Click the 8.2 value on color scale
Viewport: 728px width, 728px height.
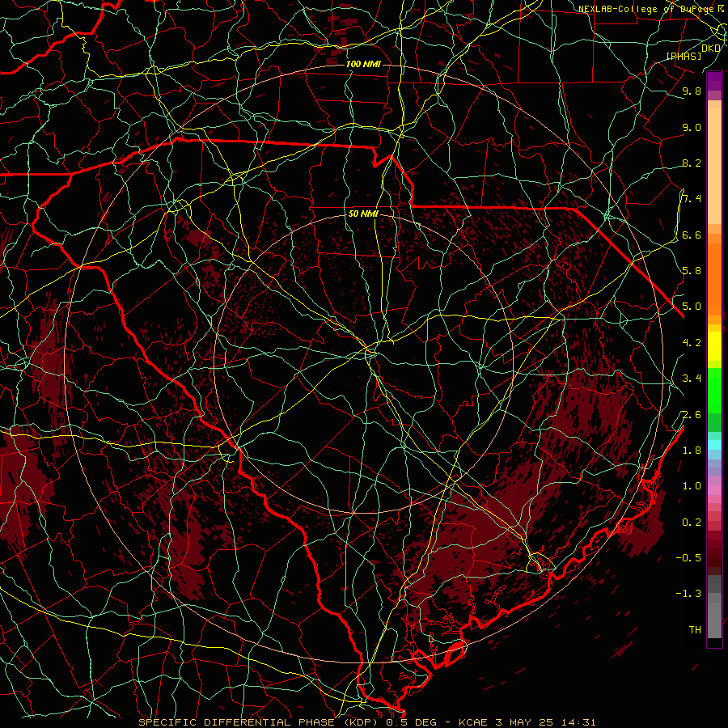click(x=692, y=163)
